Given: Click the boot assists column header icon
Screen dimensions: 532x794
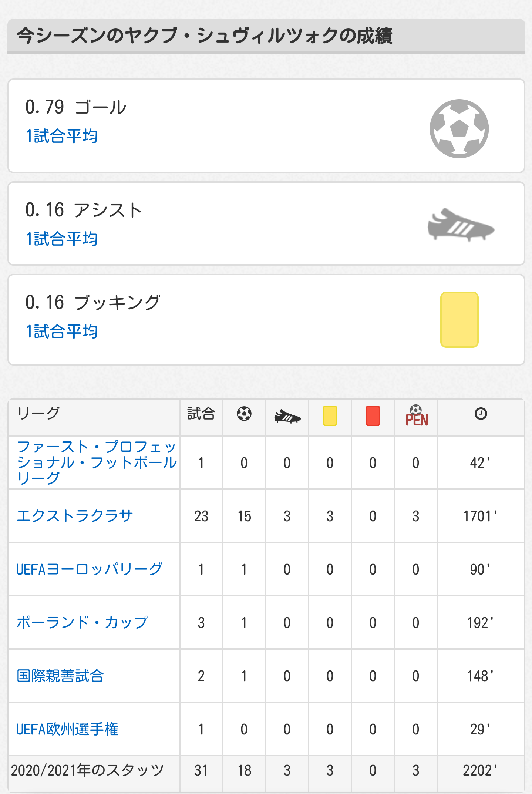Looking at the screenshot, I should [287, 417].
